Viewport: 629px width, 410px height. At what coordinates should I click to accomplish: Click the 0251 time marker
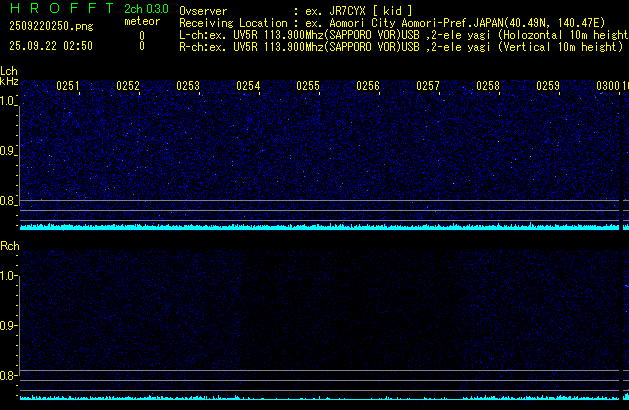click(x=68, y=86)
